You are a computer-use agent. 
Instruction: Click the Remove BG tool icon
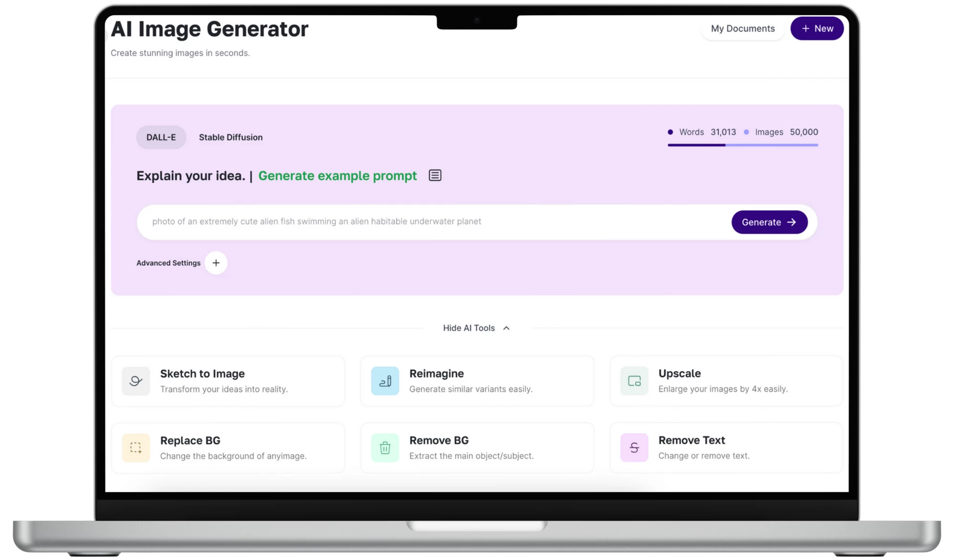click(385, 447)
